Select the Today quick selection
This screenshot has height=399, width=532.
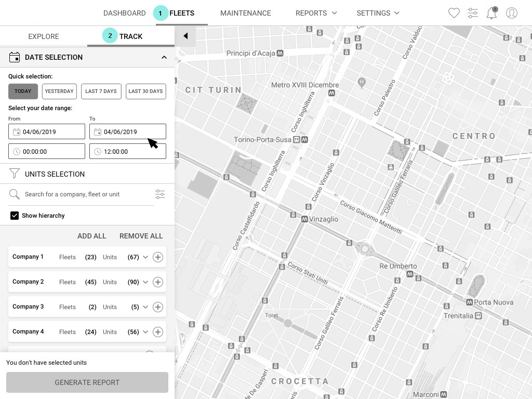23,91
